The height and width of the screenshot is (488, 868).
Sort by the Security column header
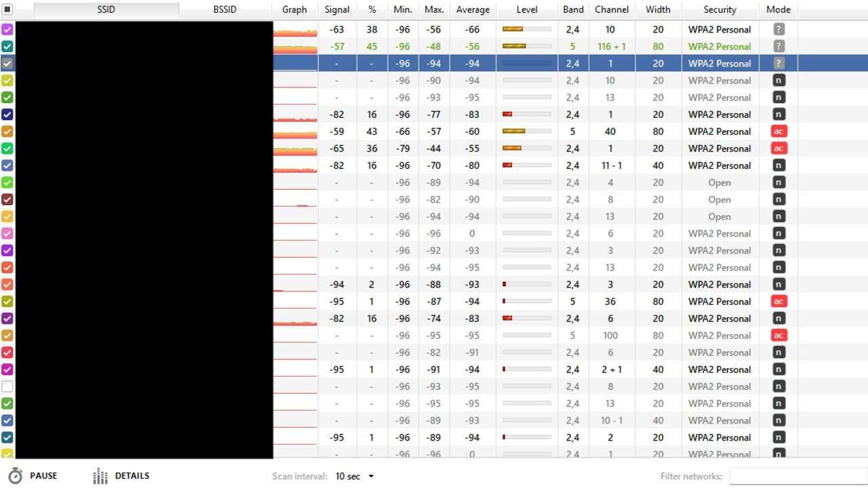(720, 9)
